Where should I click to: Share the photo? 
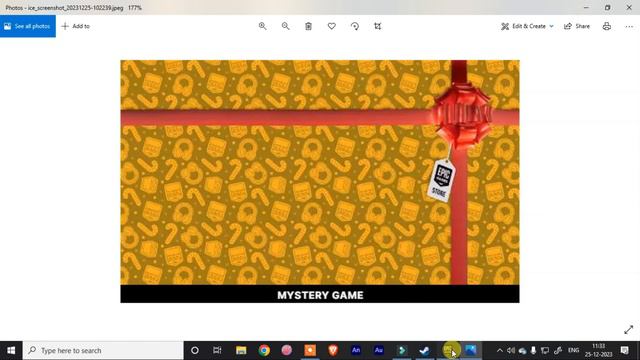[x=577, y=26]
